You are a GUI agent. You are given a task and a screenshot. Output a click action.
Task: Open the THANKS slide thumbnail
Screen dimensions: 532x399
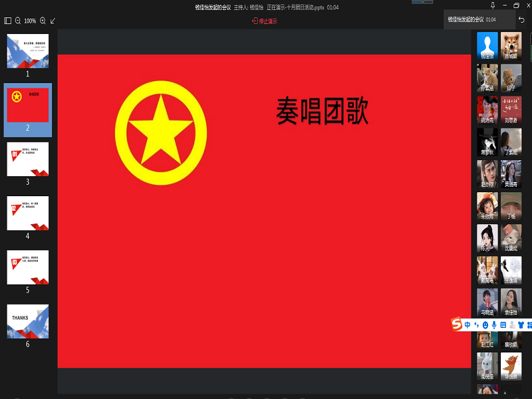[x=28, y=321]
